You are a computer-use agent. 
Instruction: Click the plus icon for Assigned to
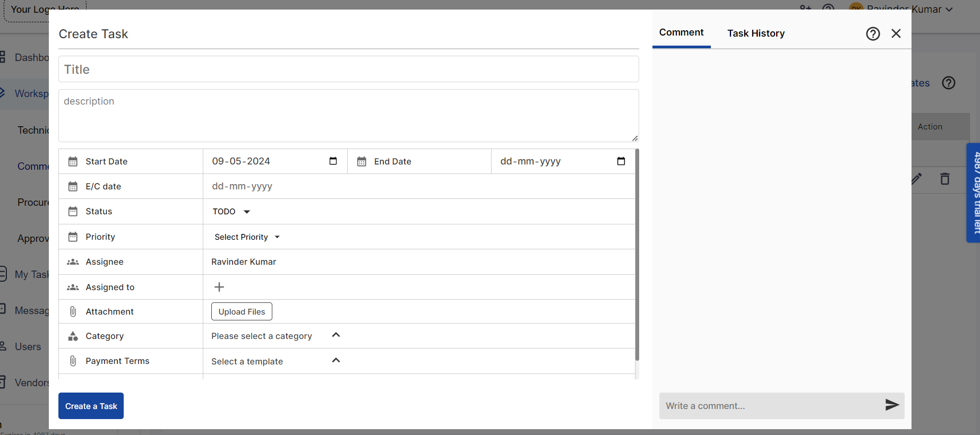coord(219,287)
